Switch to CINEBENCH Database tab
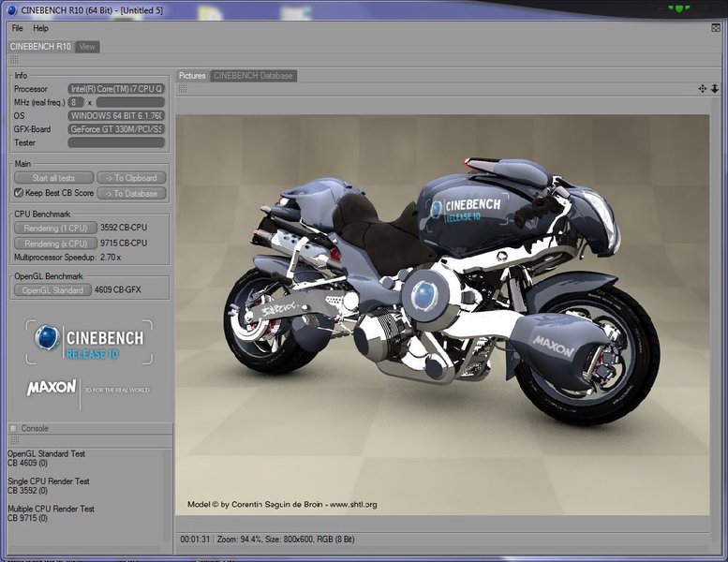The image size is (728, 562). [x=253, y=76]
